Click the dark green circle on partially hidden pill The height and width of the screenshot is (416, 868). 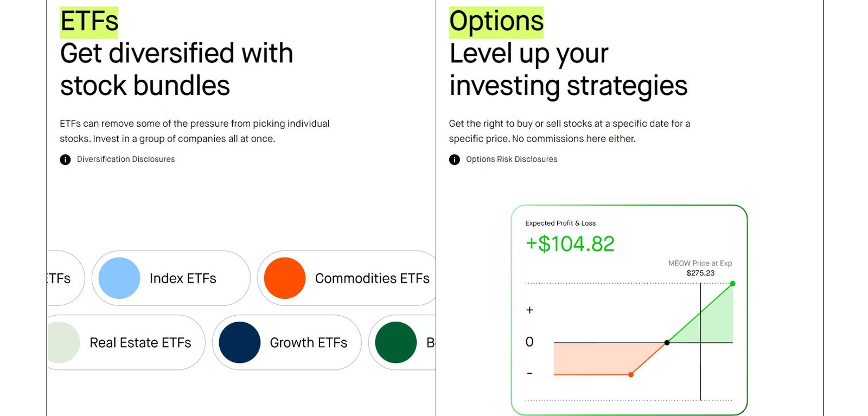(396, 342)
